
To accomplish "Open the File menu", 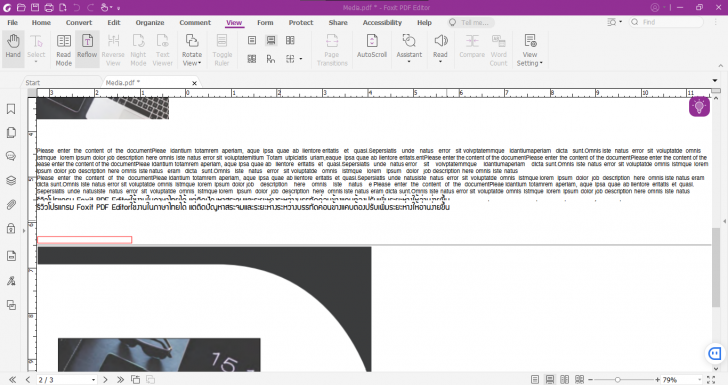I will (x=13, y=22).
